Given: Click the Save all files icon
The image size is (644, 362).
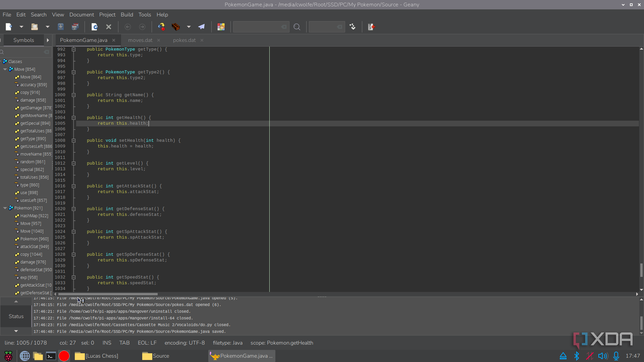Looking at the screenshot, I should [x=75, y=27].
